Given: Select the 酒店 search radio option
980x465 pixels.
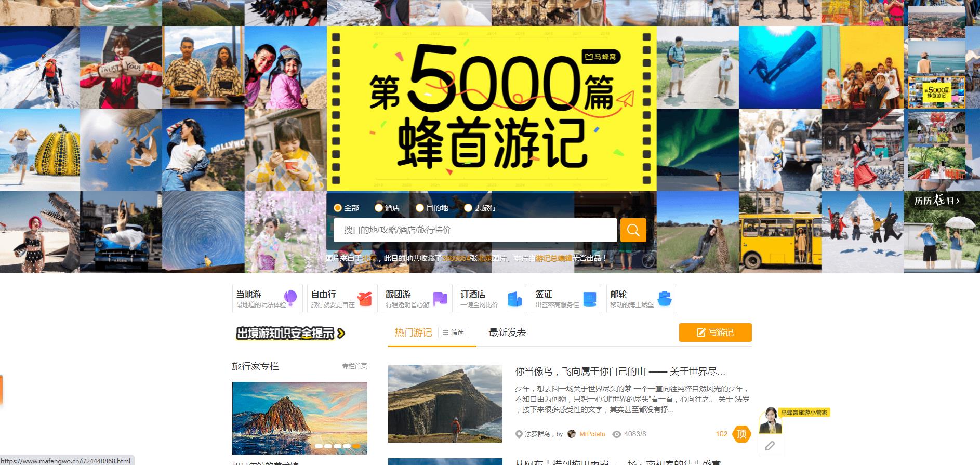Looking at the screenshot, I should (378, 208).
